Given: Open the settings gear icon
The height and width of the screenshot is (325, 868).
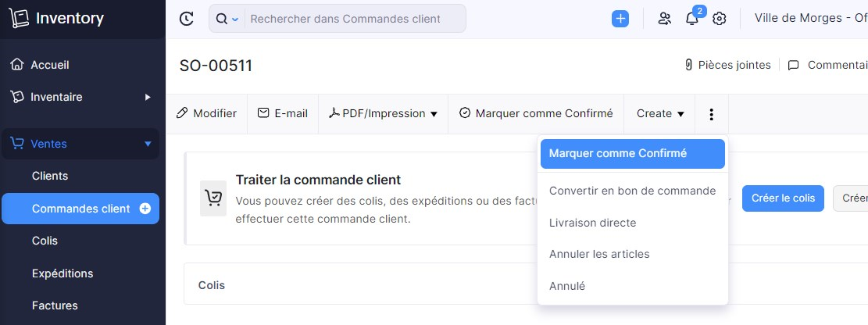Looking at the screenshot, I should pos(719,19).
